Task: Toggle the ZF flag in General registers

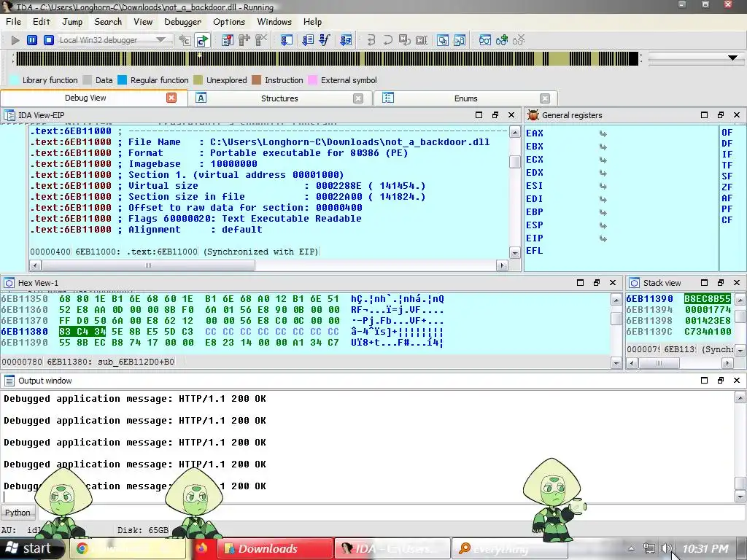Action: click(x=727, y=187)
